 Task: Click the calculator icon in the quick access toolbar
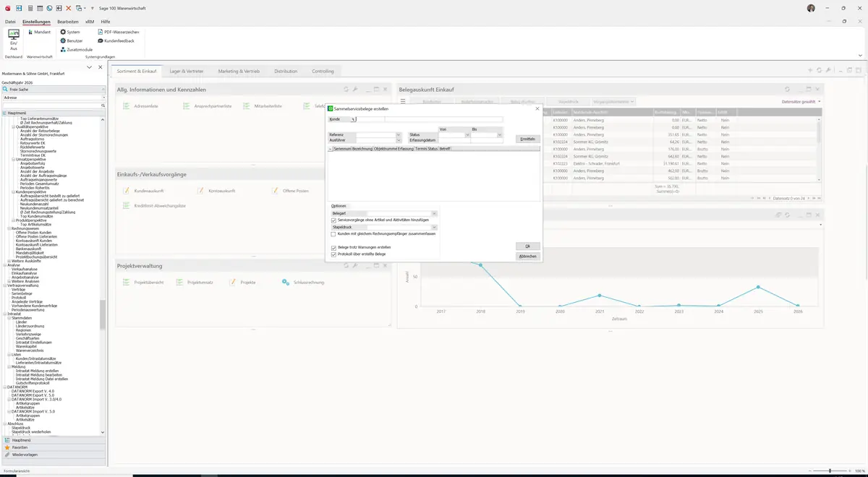(x=30, y=8)
